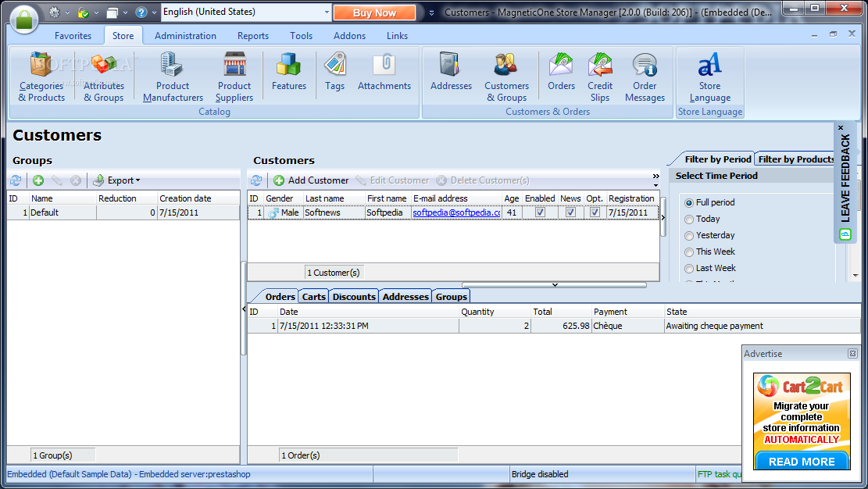This screenshot has width=868, height=489.
Task: Click the gear settings icon in title bar
Action: click(x=54, y=12)
